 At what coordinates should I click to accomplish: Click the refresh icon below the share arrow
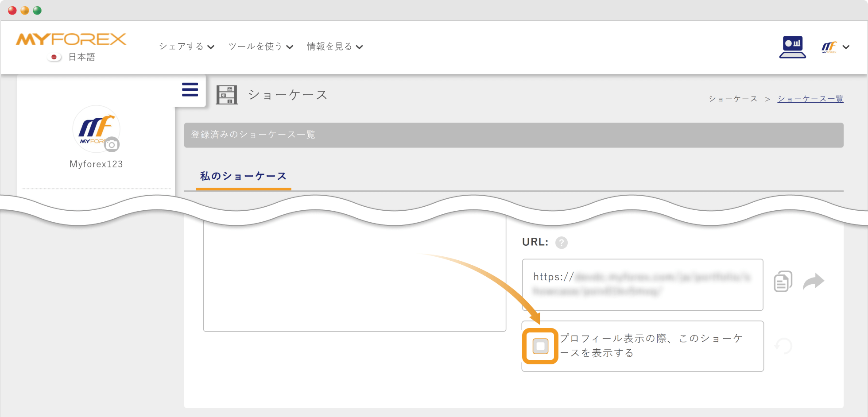(x=783, y=346)
